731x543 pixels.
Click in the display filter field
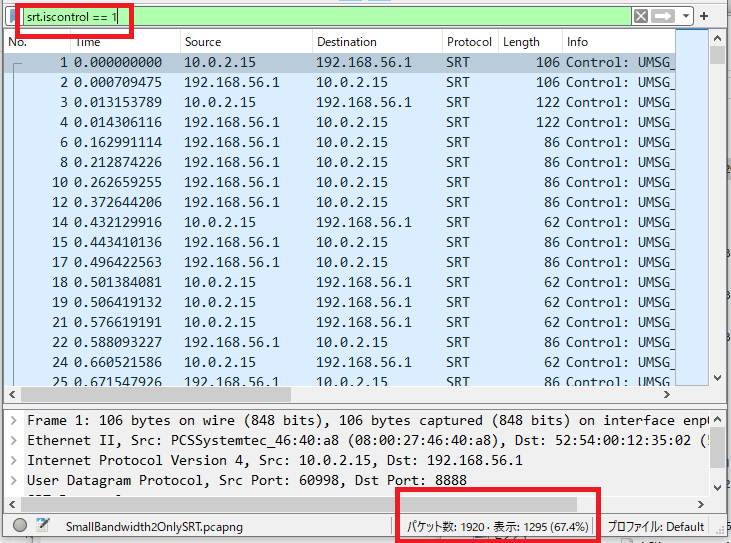pyautogui.click(x=326, y=17)
